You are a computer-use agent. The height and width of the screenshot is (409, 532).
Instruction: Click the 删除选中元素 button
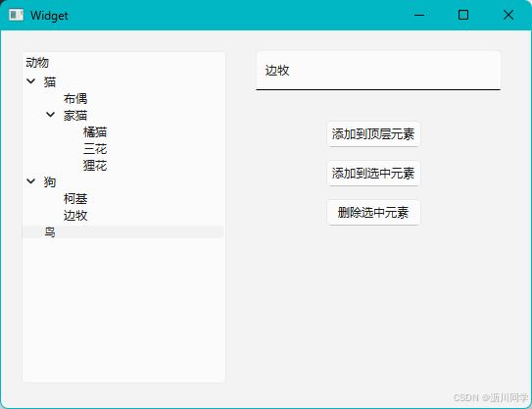tap(373, 212)
